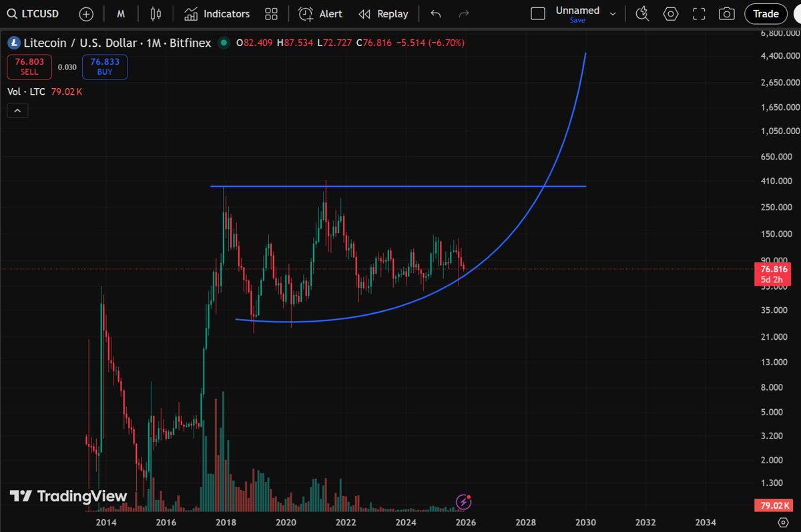Click the 2030 time axis label

[585, 521]
